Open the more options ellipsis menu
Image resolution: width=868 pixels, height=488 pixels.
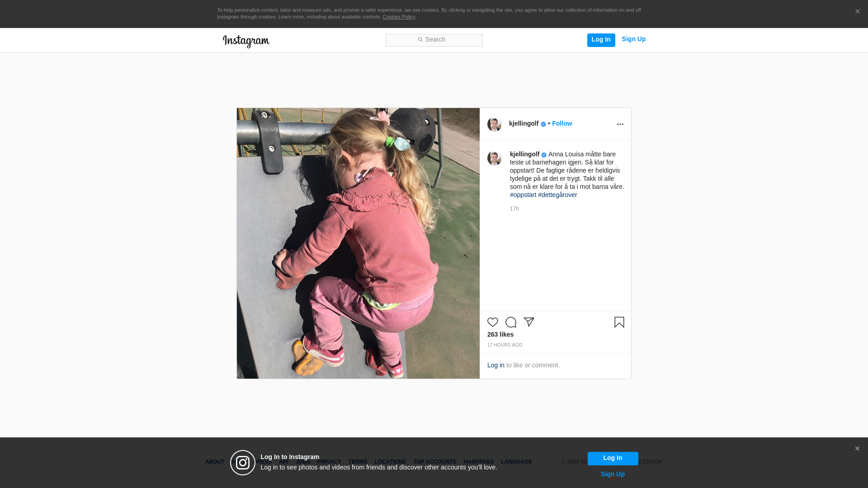click(x=620, y=124)
